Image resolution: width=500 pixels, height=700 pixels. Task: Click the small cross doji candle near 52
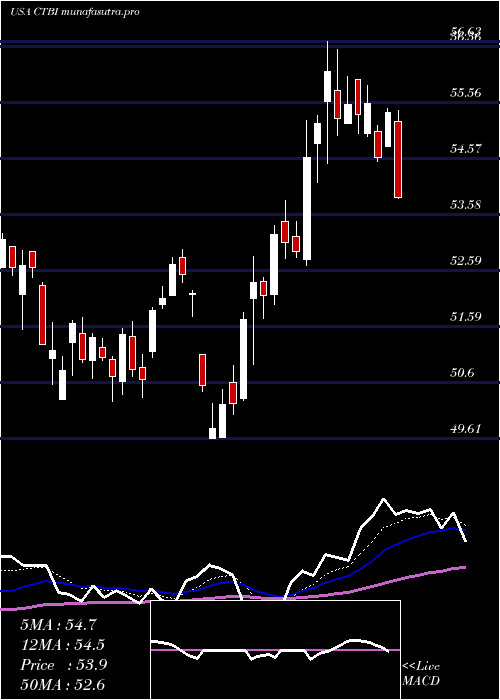(193, 294)
